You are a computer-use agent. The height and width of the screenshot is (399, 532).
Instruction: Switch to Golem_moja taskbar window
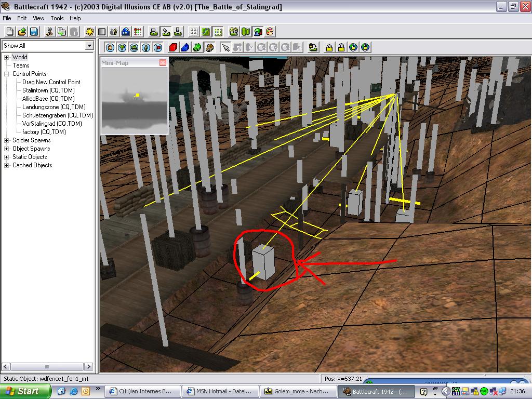click(298, 392)
